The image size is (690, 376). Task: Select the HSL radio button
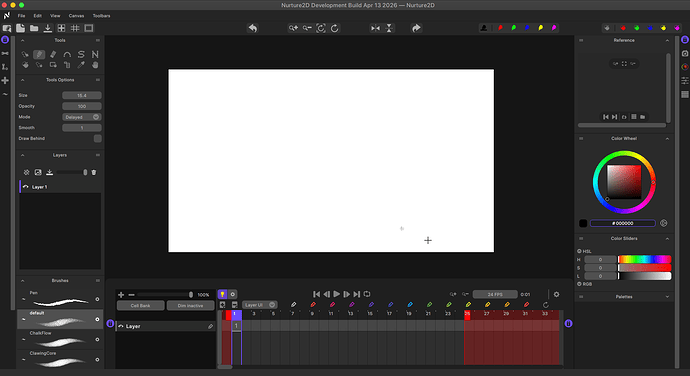[x=580, y=251]
